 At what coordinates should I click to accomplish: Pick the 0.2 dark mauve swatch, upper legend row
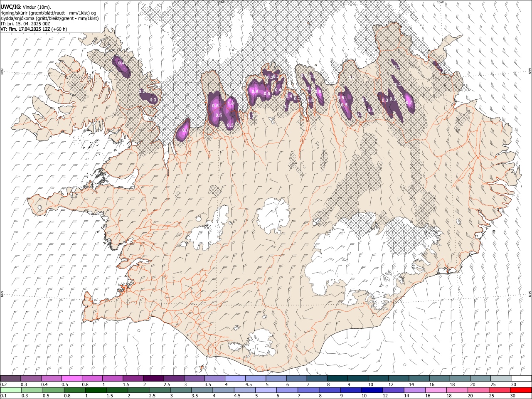[10, 378]
